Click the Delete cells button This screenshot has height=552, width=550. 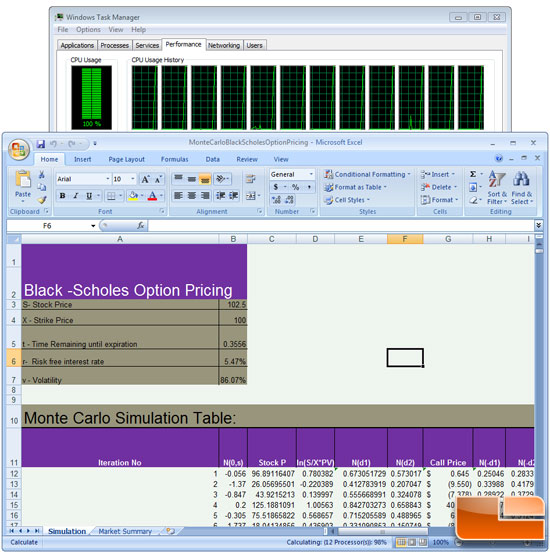tap(439, 187)
